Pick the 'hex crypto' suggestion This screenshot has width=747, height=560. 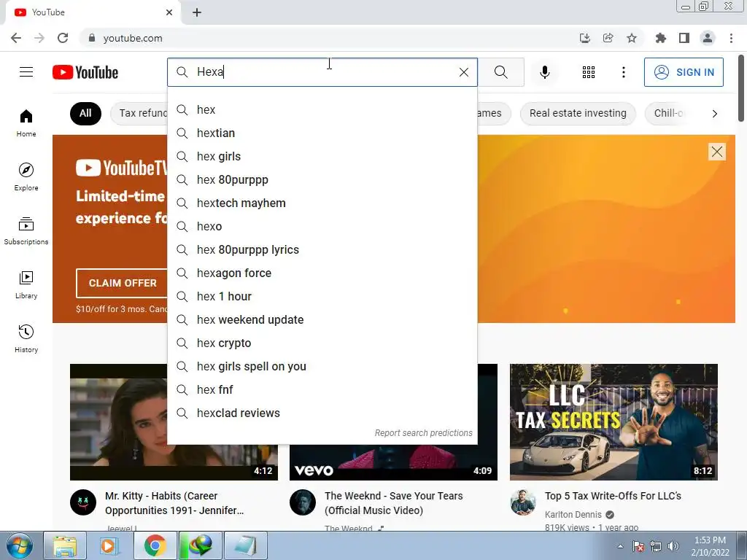(x=322, y=343)
